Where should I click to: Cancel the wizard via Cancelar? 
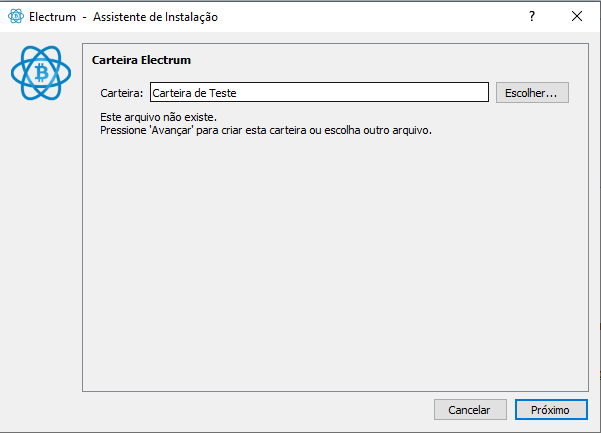[470, 410]
